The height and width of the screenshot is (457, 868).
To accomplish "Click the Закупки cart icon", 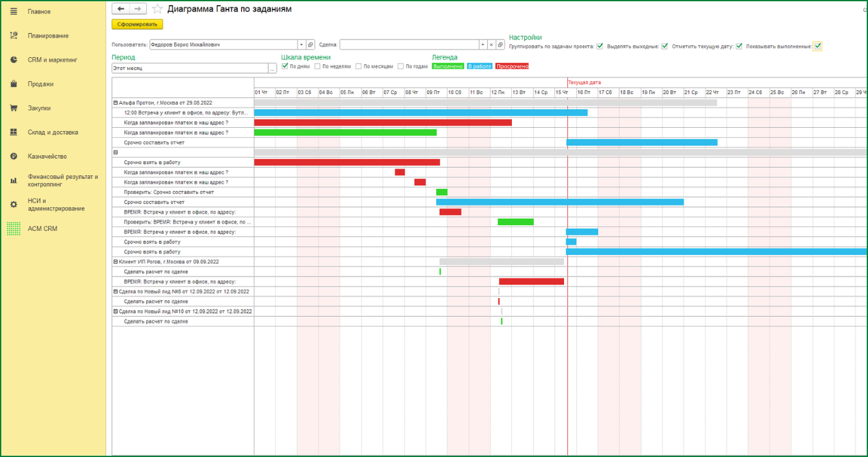I will click(x=14, y=108).
